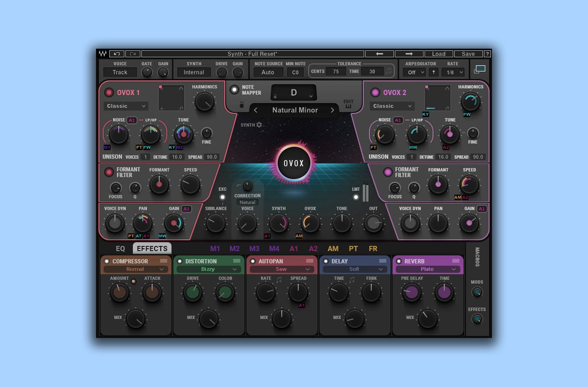This screenshot has width=588, height=387.
Task: Click the undo arrow icon
Action: tap(117, 54)
